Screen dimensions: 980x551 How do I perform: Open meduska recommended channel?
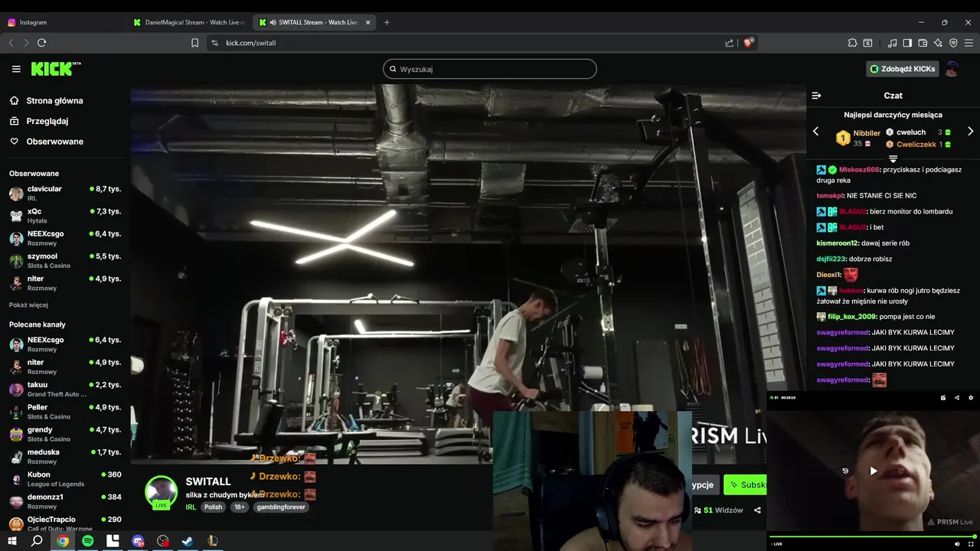click(x=65, y=456)
